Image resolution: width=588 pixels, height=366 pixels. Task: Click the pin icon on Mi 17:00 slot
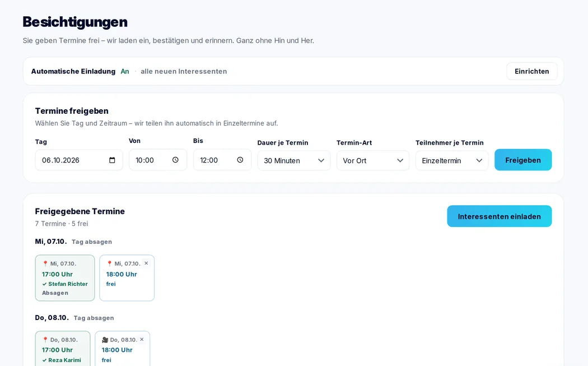(45, 263)
